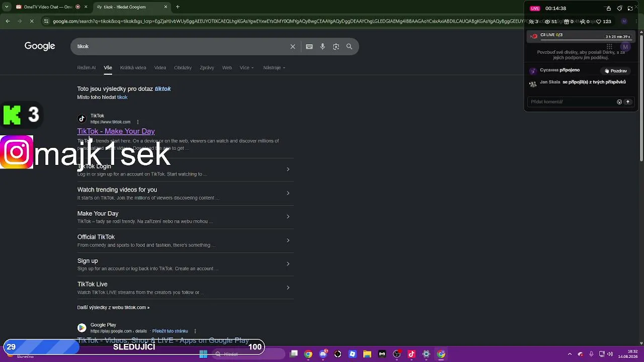Search by image with Google Lens icon
Image resolution: width=644 pixels, height=362 pixels.
[336, 47]
